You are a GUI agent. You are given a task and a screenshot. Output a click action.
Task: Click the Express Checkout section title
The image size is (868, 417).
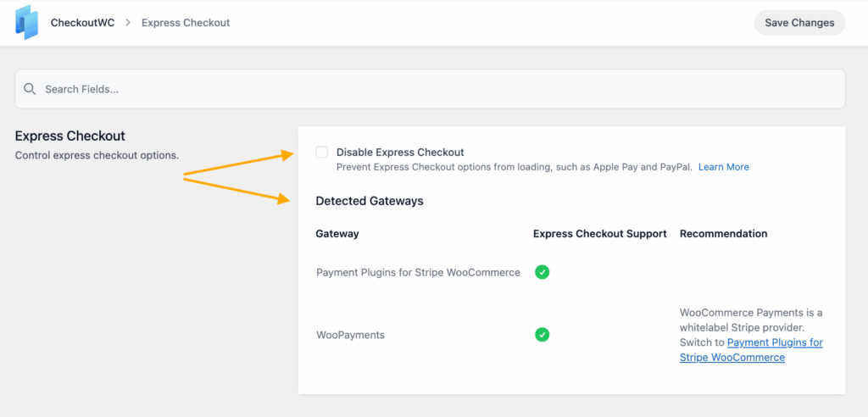(70, 136)
